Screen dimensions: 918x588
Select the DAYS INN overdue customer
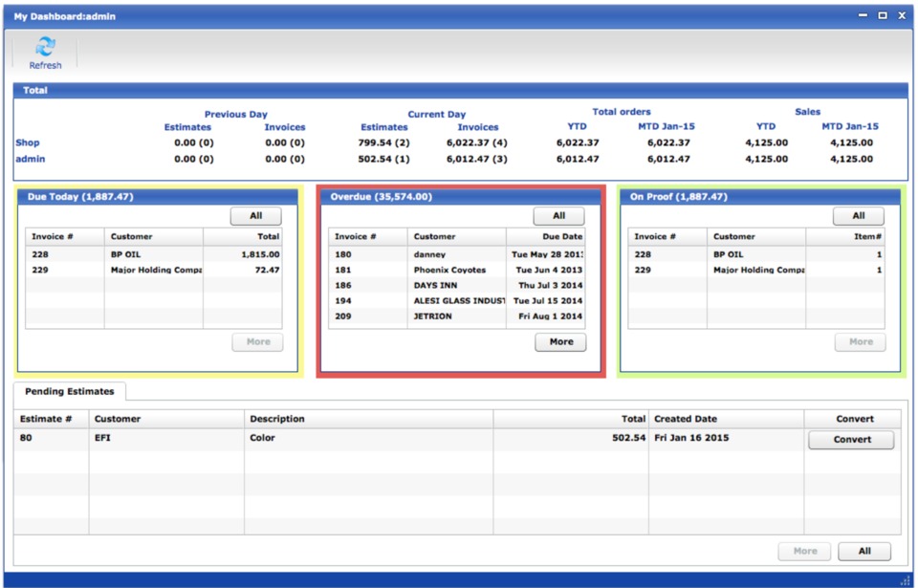pyautogui.click(x=436, y=285)
